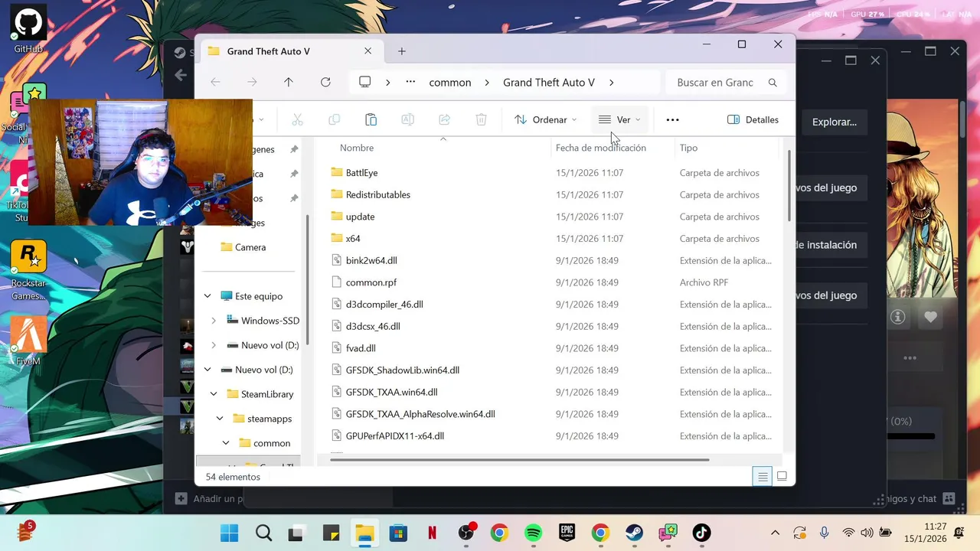The image size is (980, 551).
Task: Click the Windows Start button
Action: coord(229,533)
